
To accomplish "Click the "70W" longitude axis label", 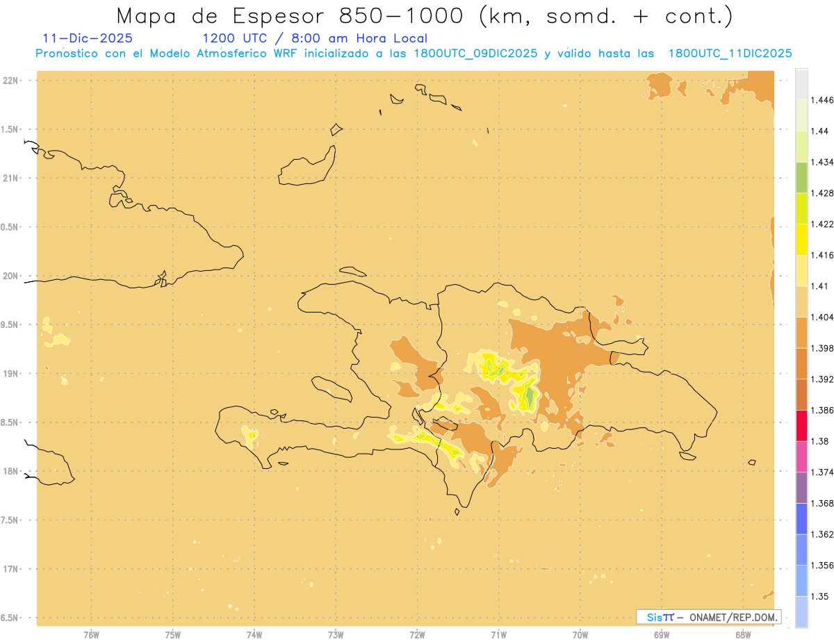I will 580,634.
